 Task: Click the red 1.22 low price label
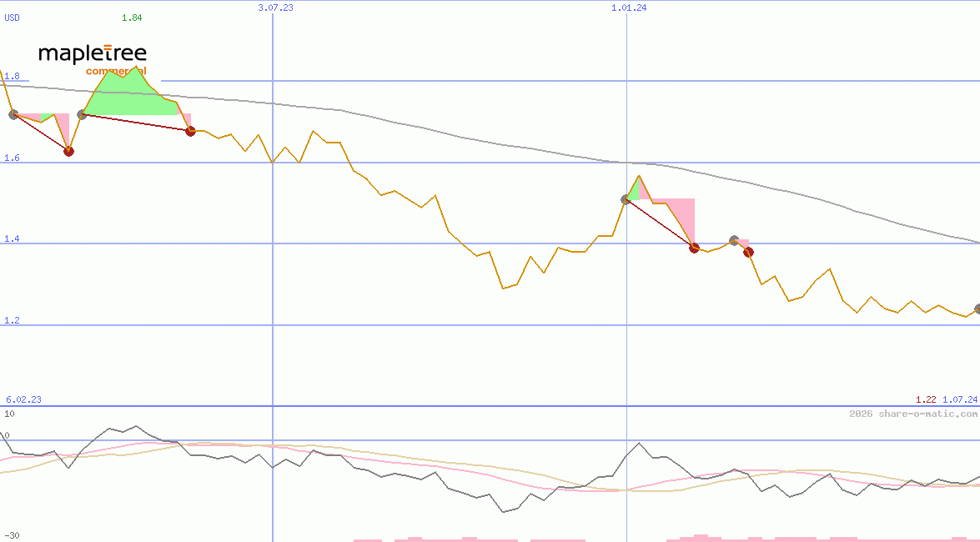point(926,400)
